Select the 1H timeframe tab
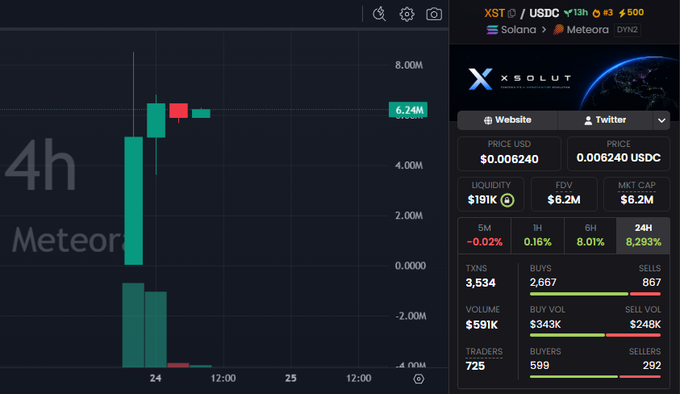 pos(537,235)
